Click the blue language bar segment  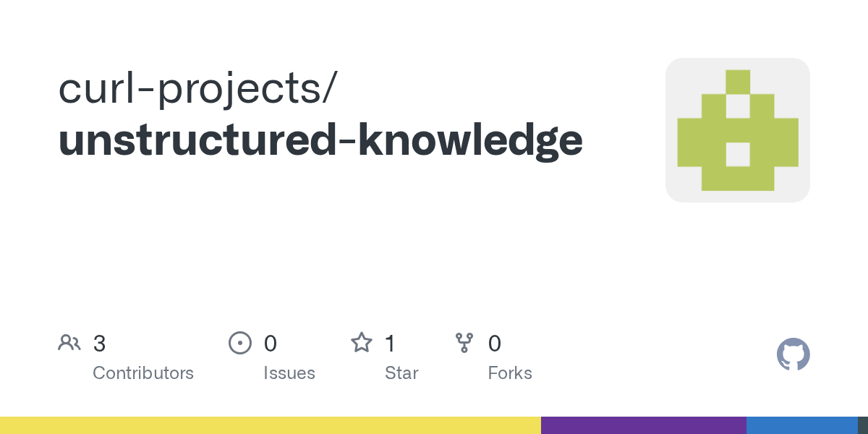pos(802,425)
